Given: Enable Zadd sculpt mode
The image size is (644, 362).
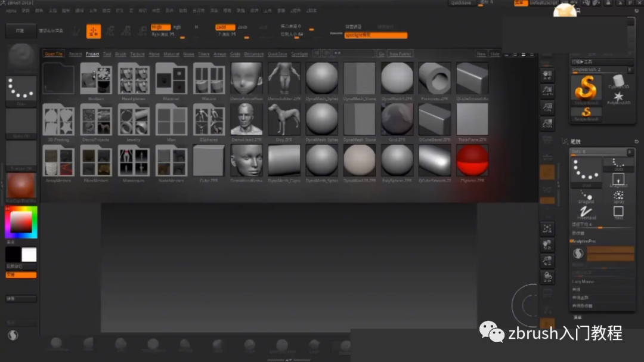Looking at the screenshot, I should [225, 27].
